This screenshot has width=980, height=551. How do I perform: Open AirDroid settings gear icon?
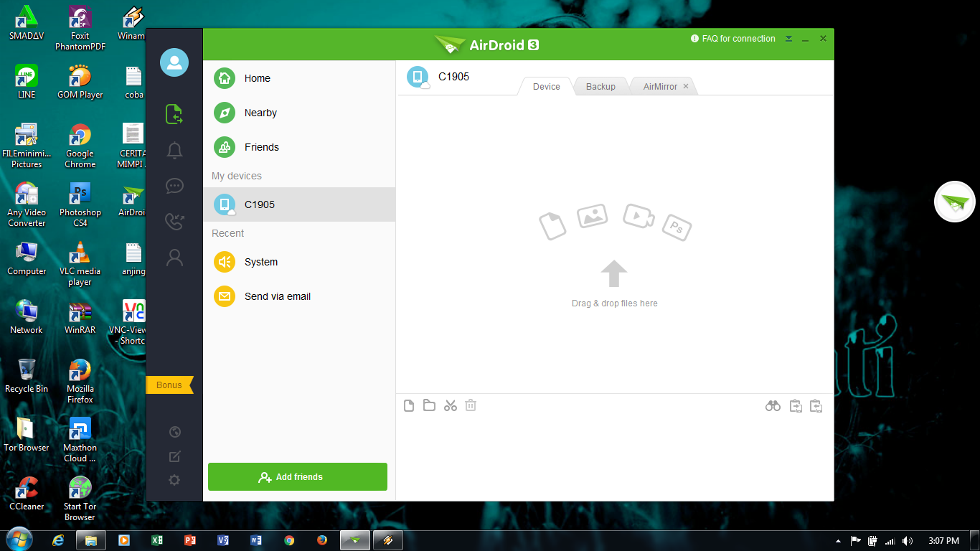coord(174,480)
